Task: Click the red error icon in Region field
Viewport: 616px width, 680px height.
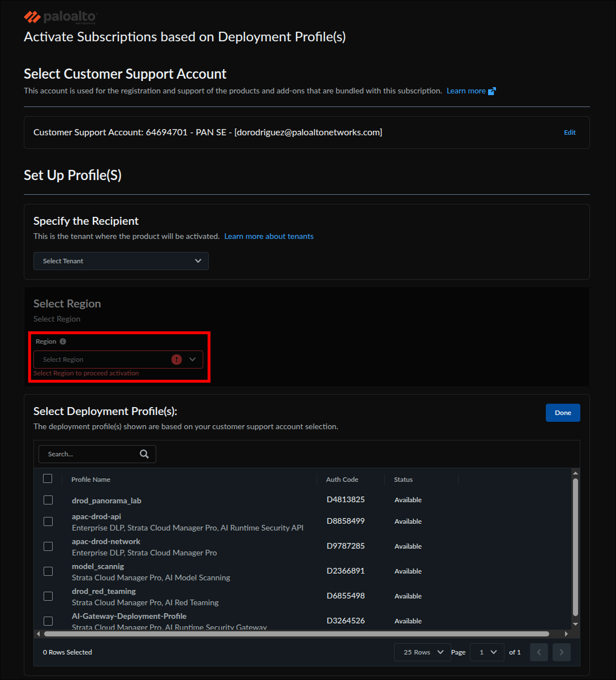Action: tap(177, 360)
